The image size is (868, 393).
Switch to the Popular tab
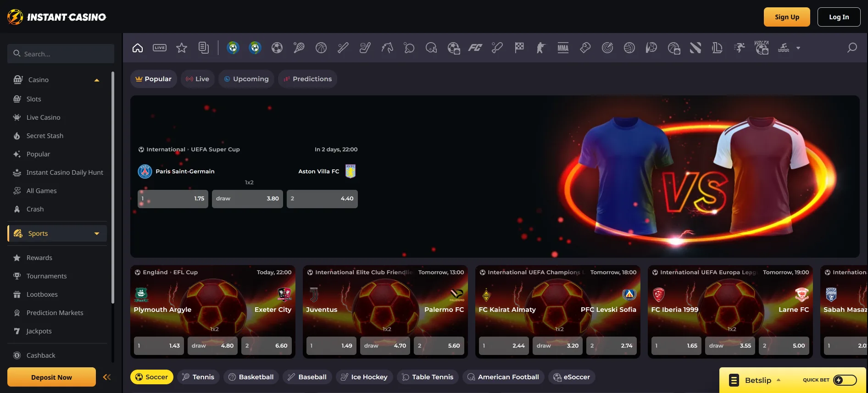pos(153,79)
